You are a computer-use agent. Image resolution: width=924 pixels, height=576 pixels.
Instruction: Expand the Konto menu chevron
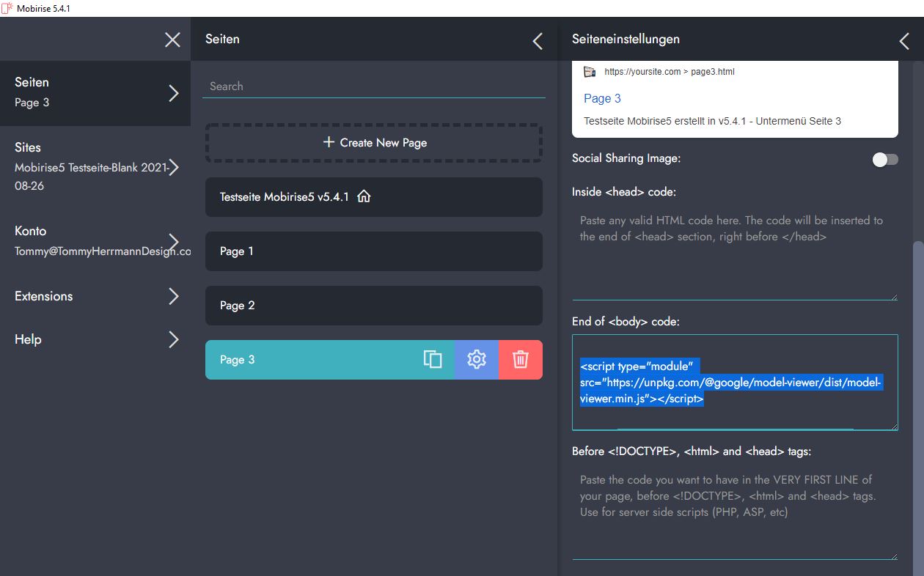pos(174,241)
